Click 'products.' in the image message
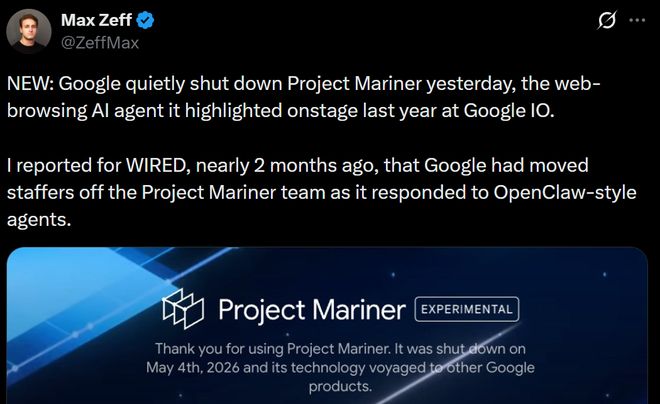660x404 pixels. click(x=340, y=386)
